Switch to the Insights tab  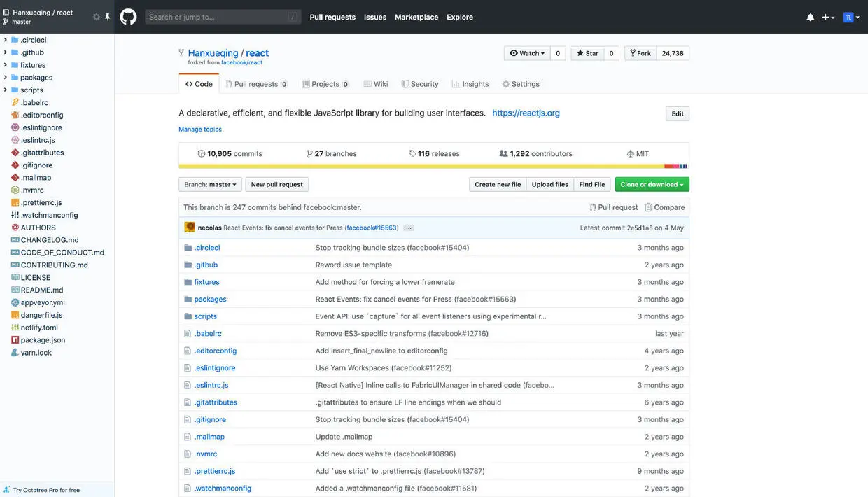[470, 84]
